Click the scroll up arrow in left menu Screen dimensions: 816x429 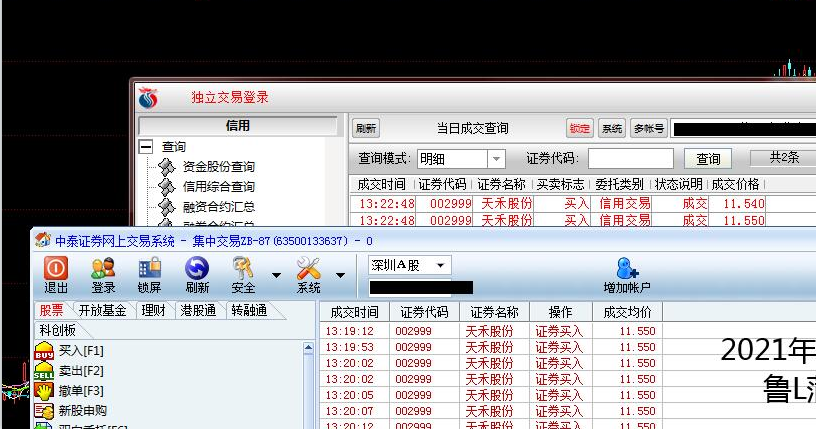308,347
